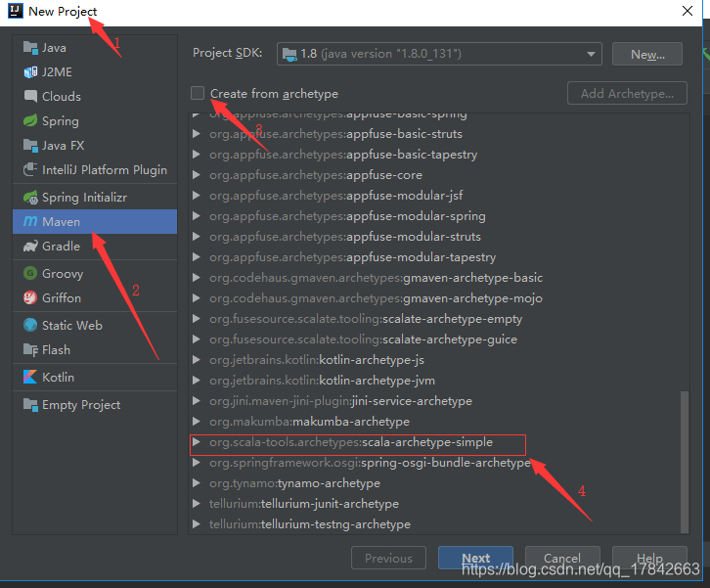Image resolution: width=710 pixels, height=588 pixels.
Task: Click the SDK folder icon in combo box
Action: (x=289, y=55)
